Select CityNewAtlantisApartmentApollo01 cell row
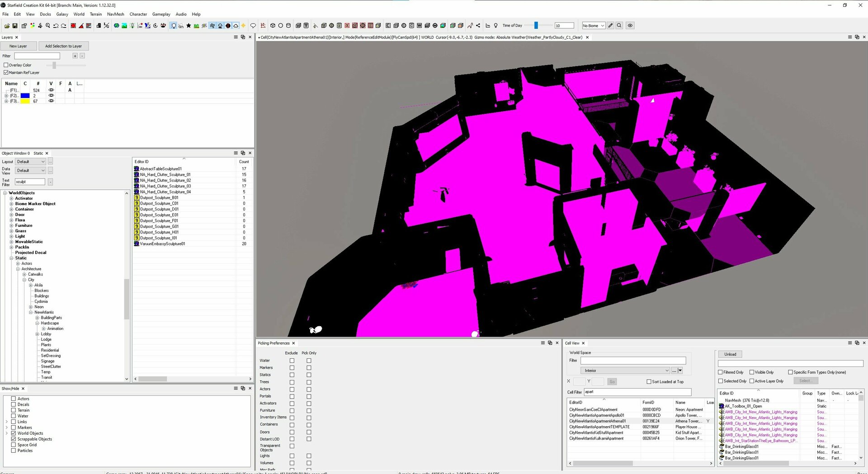 (640, 415)
